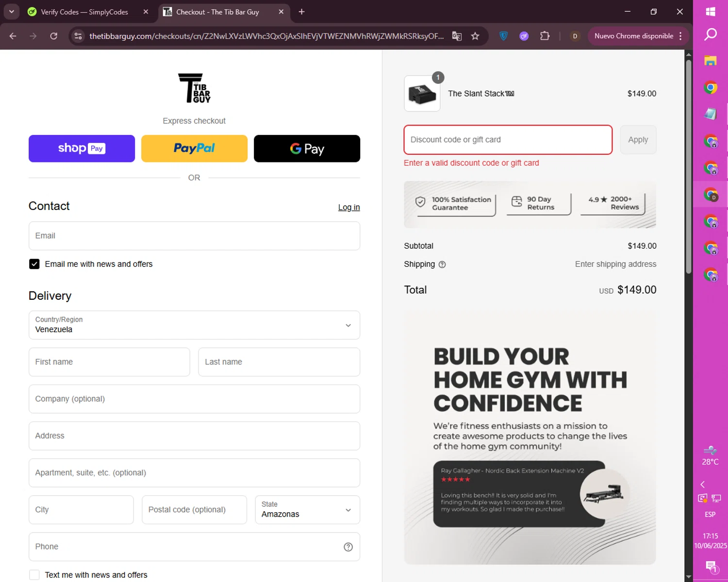Open File Explorer from the taskbar
This screenshot has height=582, width=728.
[x=711, y=61]
